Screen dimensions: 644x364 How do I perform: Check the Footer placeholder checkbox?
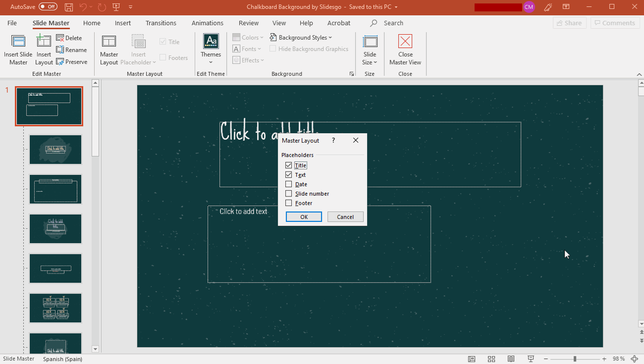click(289, 203)
